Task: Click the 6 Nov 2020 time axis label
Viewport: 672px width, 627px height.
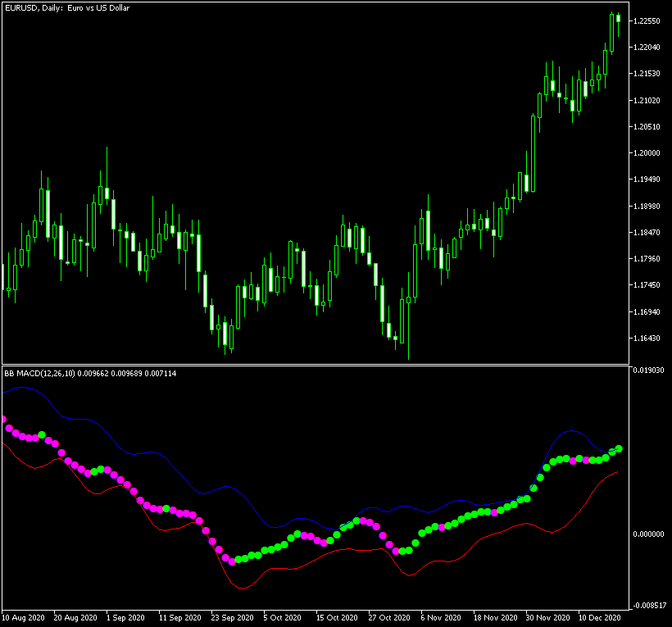Action: 442,617
